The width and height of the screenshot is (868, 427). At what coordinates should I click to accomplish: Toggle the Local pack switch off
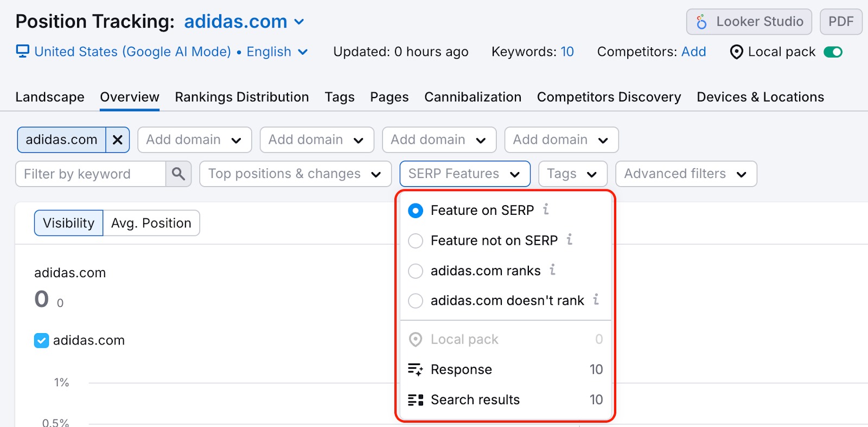[x=833, y=52]
